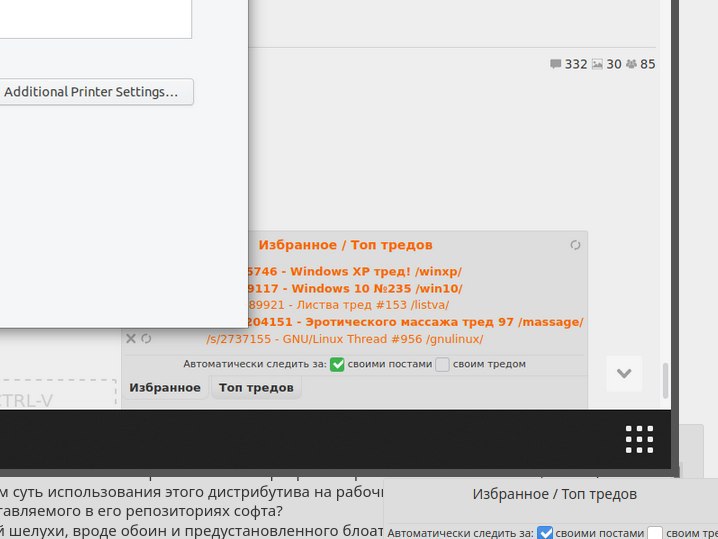Open the app grid icon in black bar
Image resolution: width=718 pixels, height=539 pixels.
[x=639, y=439]
